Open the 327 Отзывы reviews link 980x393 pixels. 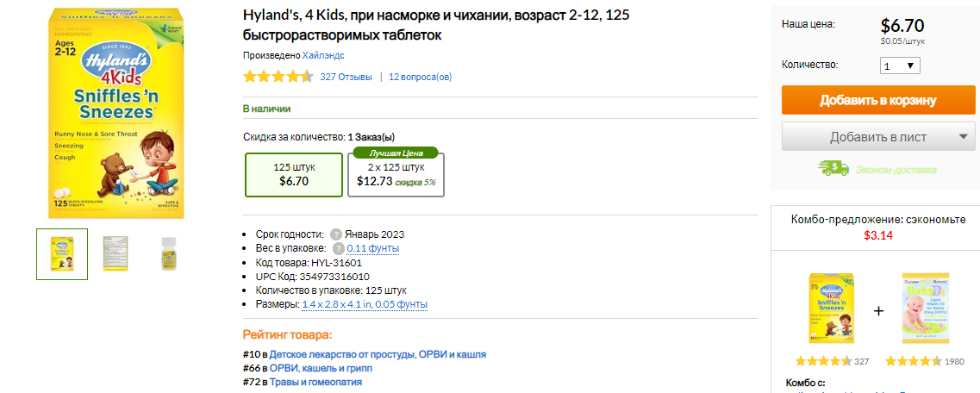point(346,77)
